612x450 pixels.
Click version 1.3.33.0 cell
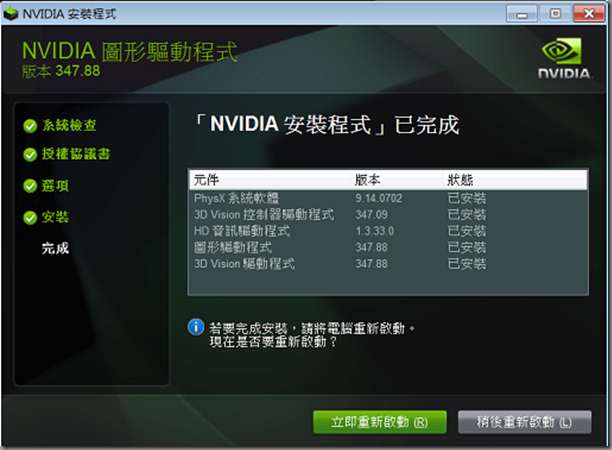click(375, 231)
